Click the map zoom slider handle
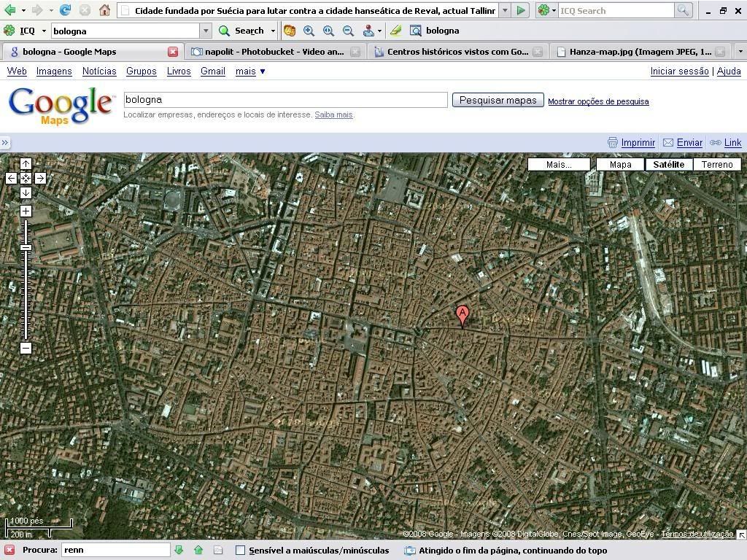This screenshot has width=747, height=560. [26, 248]
